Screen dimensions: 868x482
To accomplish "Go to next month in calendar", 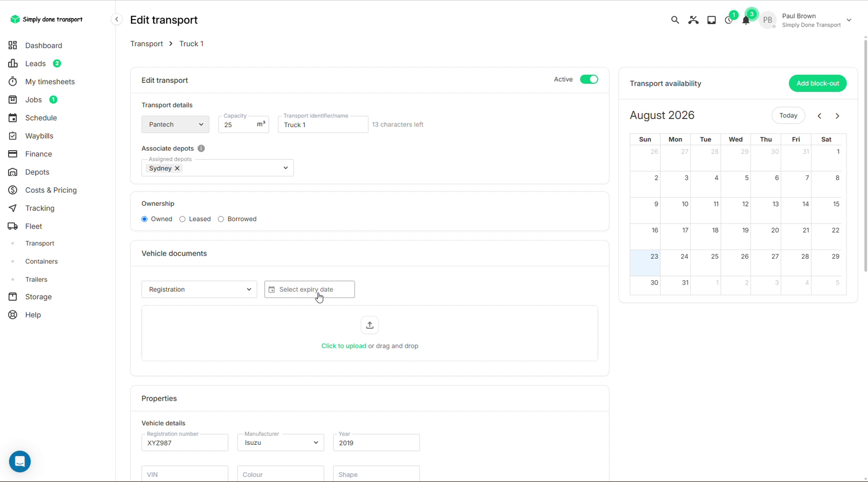I will click(x=837, y=116).
